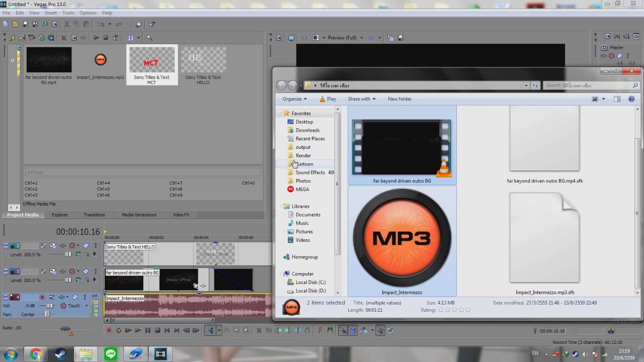Click the Record button in the transport bar

[x=109, y=330]
